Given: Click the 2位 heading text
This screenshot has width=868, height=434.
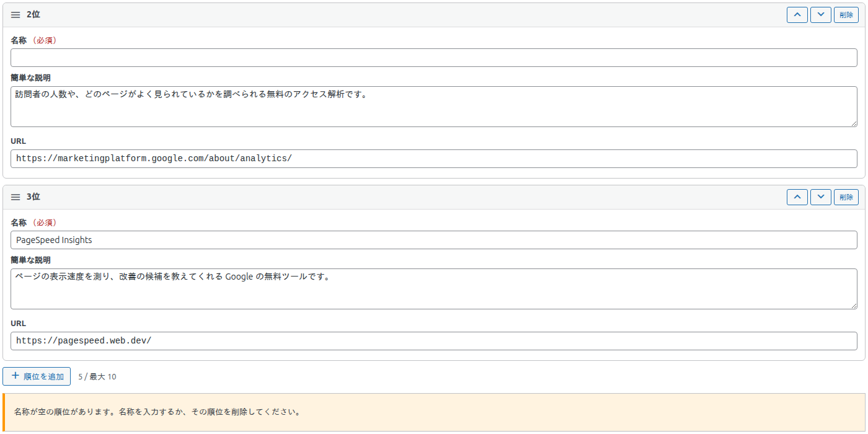Looking at the screenshot, I should [33, 15].
